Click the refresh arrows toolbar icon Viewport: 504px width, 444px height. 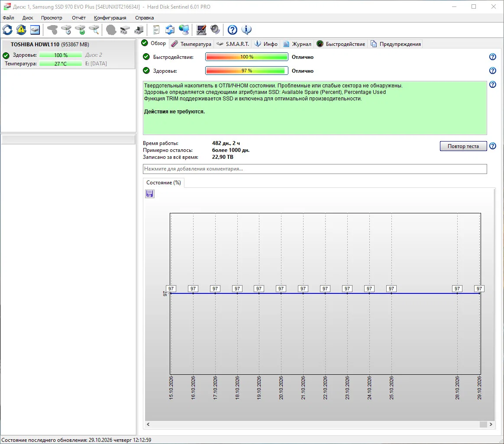click(7, 30)
